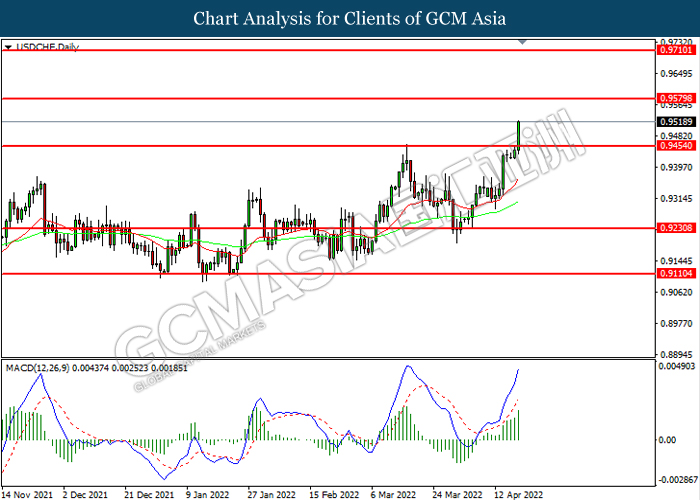This screenshot has height=500, width=700.
Task: Click the 0.90620 price axis value
Action: (x=676, y=292)
